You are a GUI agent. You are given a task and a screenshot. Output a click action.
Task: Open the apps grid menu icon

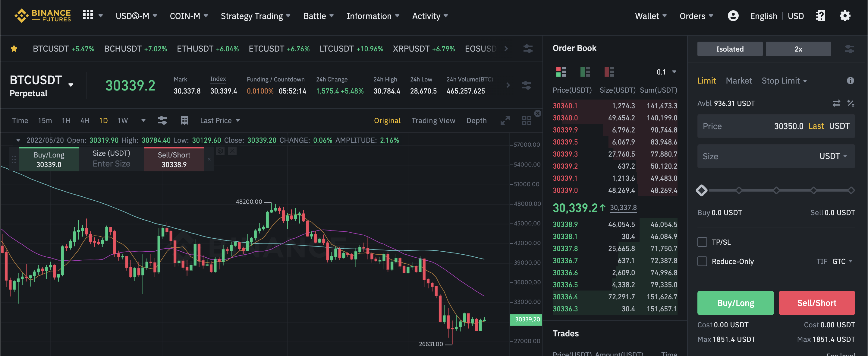pyautogui.click(x=88, y=15)
